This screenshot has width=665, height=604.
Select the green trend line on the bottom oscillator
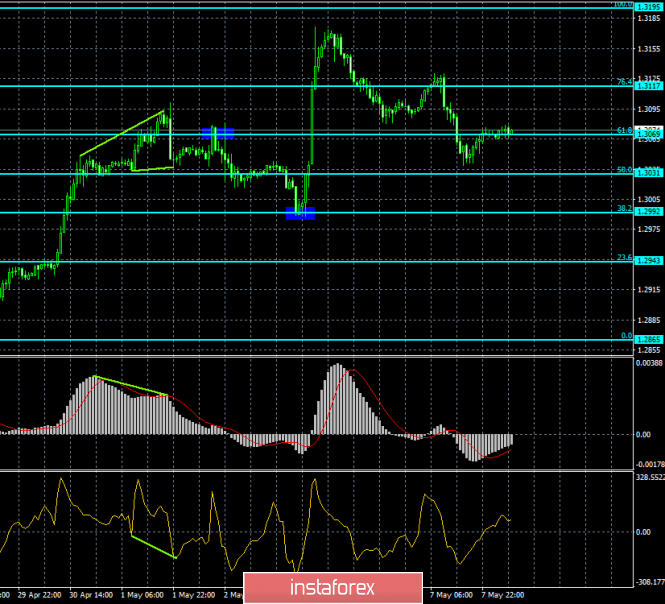point(154,547)
